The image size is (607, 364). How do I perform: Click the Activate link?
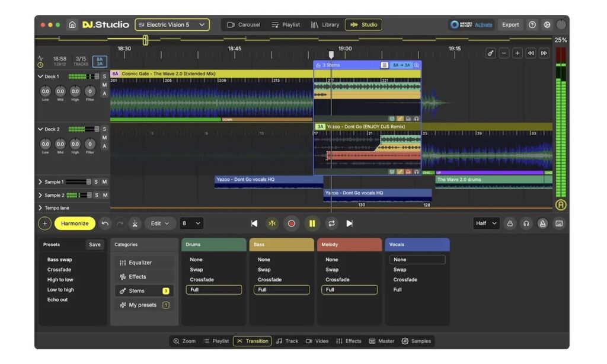[484, 24]
